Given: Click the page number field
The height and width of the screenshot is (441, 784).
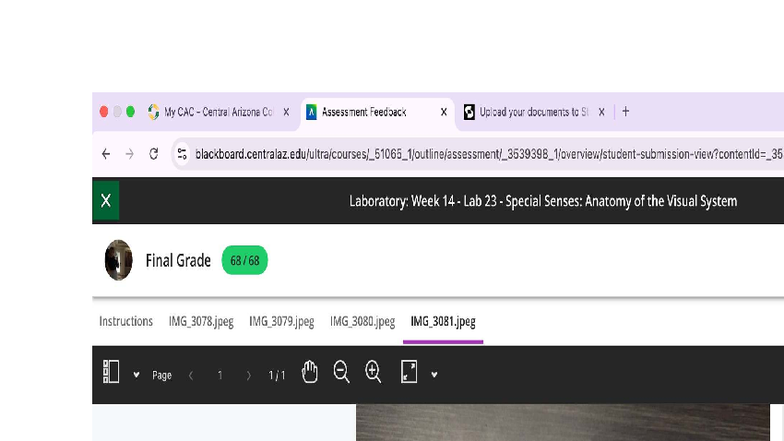Looking at the screenshot, I should [x=220, y=375].
